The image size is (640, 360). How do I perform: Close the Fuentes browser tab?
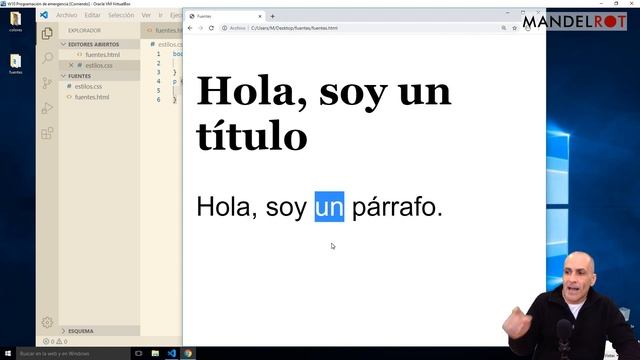click(x=260, y=16)
